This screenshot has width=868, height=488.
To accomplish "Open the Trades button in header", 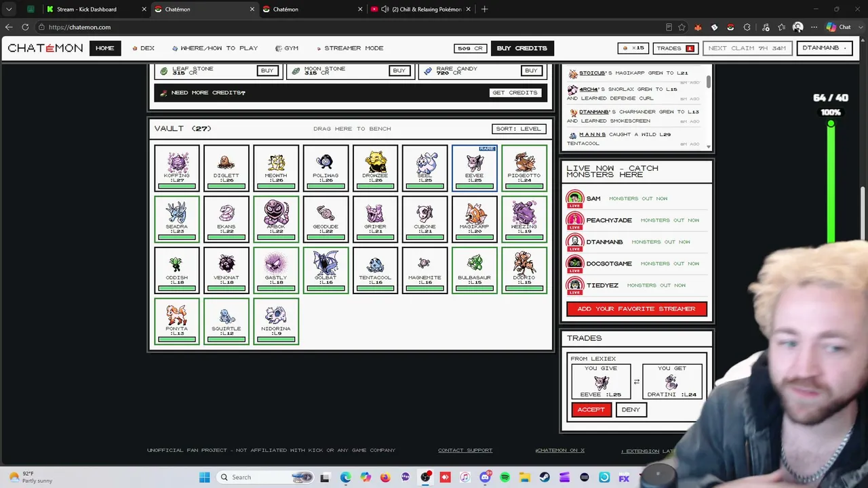I will (674, 48).
